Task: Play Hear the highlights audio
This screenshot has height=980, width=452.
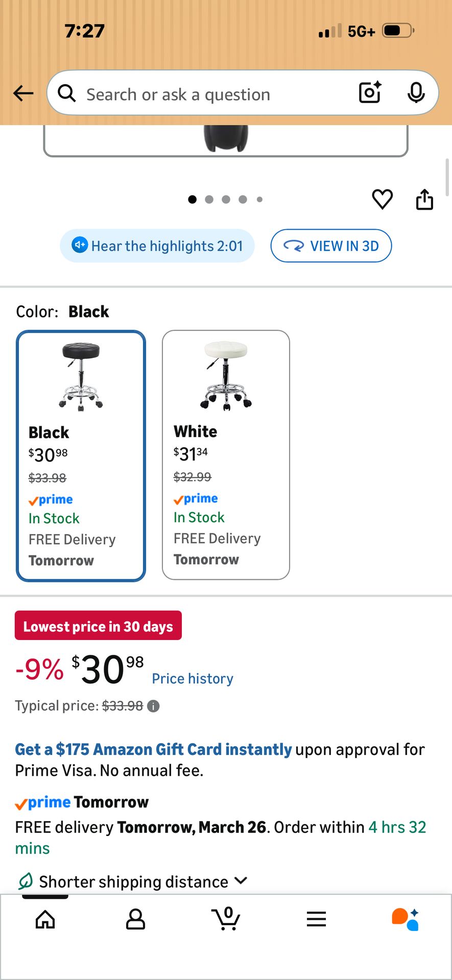Action: click(157, 246)
